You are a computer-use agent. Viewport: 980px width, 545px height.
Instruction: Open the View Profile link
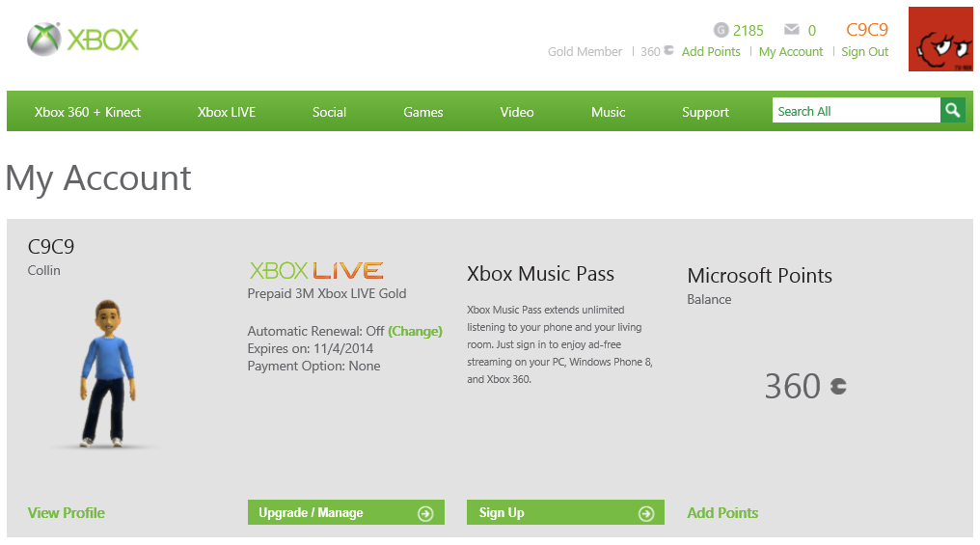coord(67,512)
